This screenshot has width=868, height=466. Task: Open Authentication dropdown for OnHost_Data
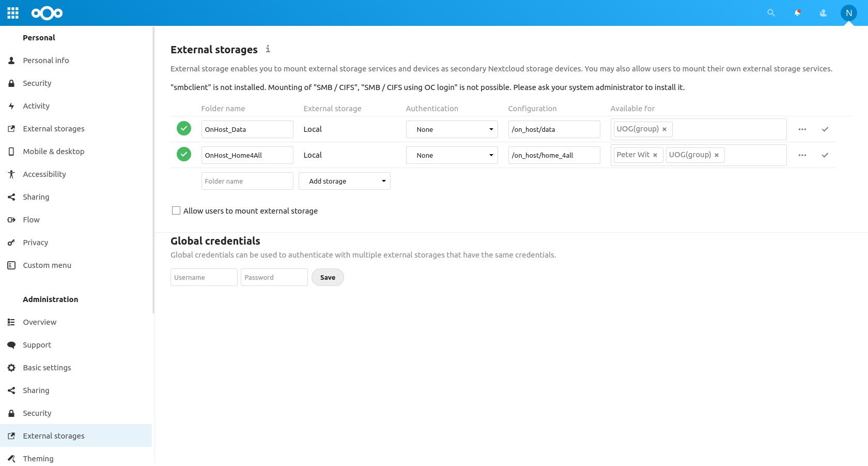click(452, 129)
